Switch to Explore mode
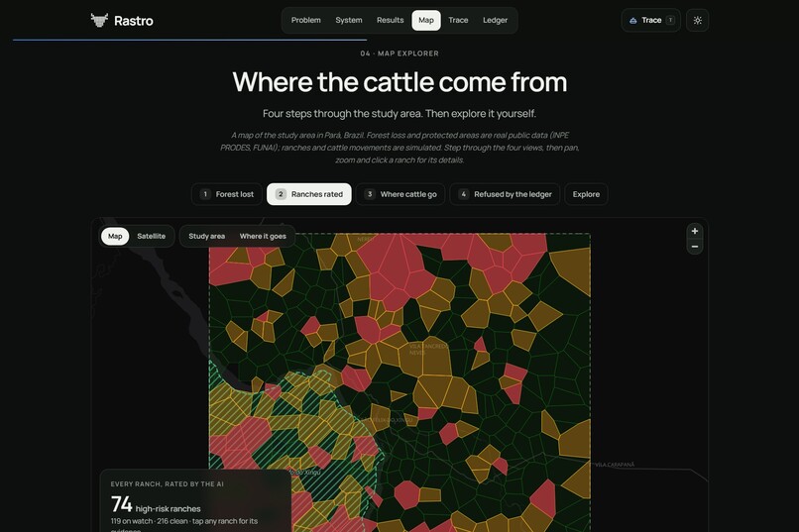Viewport: 799px width, 532px height. pos(586,194)
